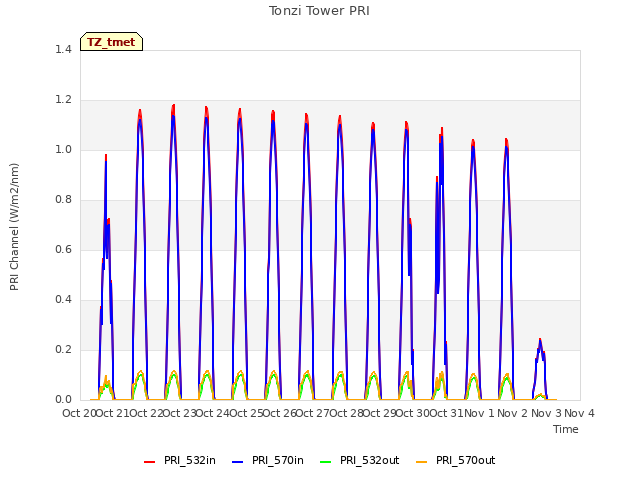This screenshot has width=640, height=480.
Task: Click the blue PRI_570in legend swatch
Action: tap(238, 462)
